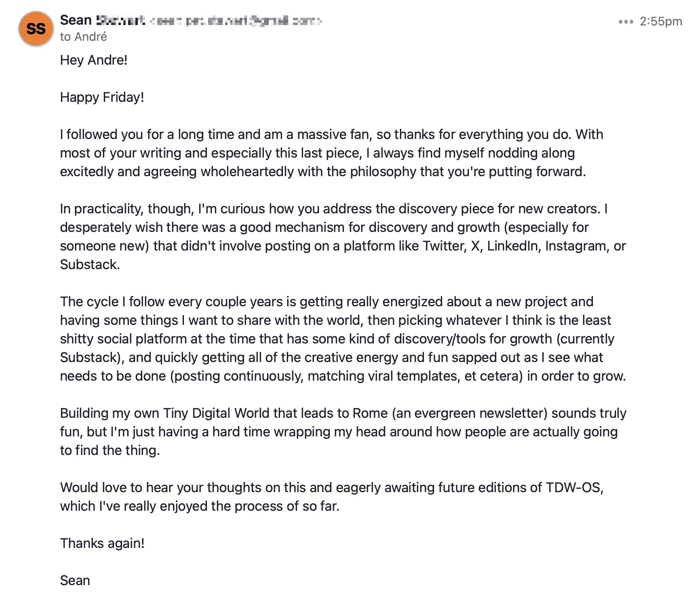Click the sender avatar to view profile

[36, 29]
